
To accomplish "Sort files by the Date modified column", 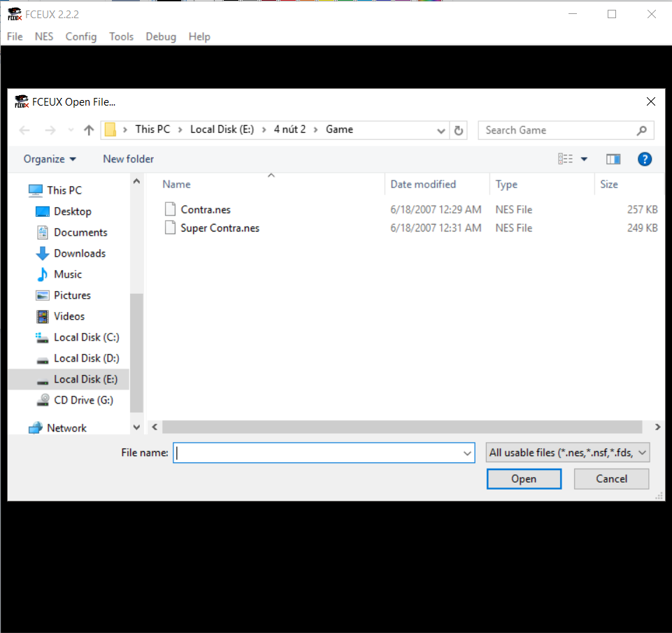I will pyautogui.click(x=423, y=185).
